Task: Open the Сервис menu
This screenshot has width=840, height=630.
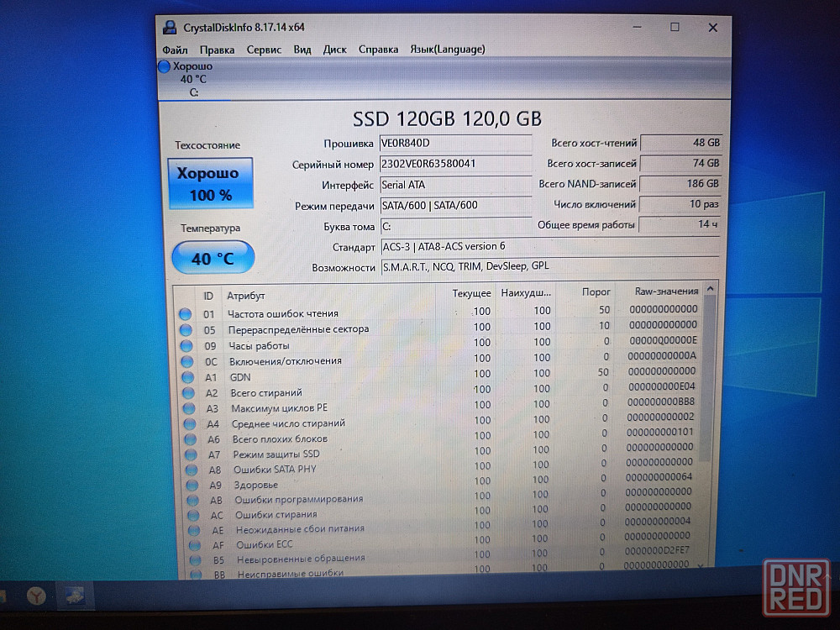Action: coord(264,50)
